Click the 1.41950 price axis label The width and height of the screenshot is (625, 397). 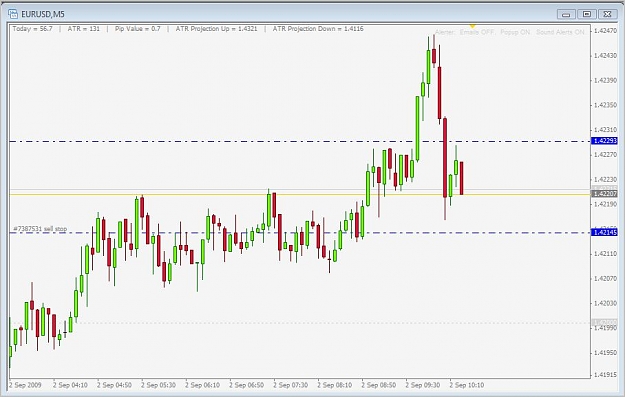pyautogui.click(x=605, y=353)
